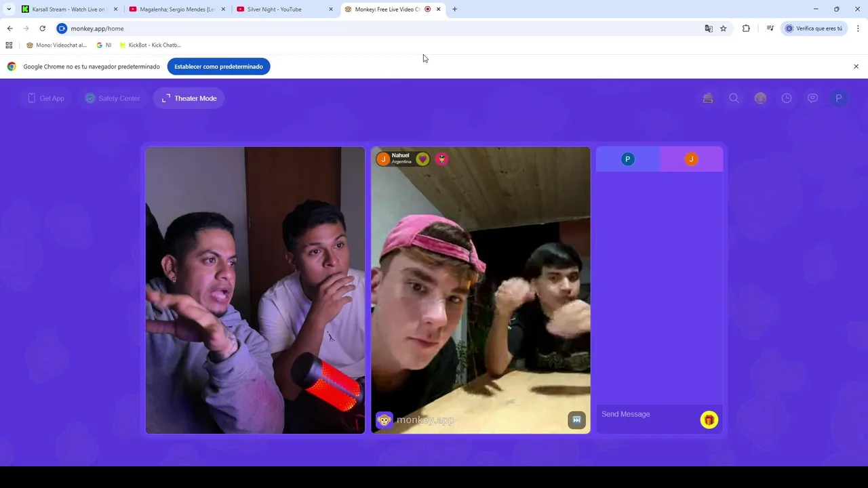Reload the monkey.app page
The height and width of the screenshot is (488, 868).
[x=42, y=28]
